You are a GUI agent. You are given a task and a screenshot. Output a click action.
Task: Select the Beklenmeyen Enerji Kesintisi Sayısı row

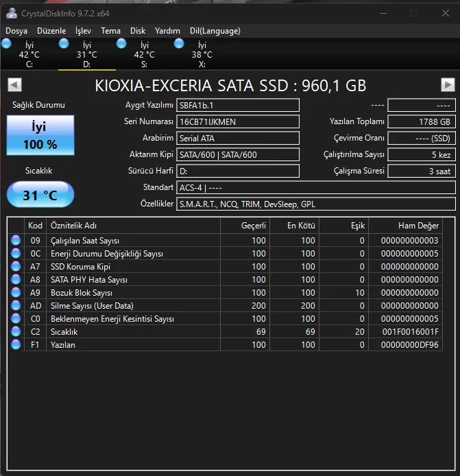tap(225, 318)
